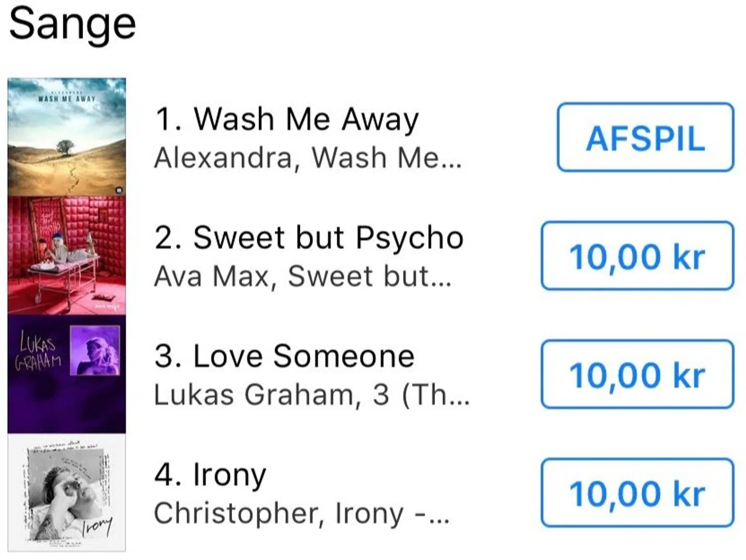Select the song title '1. Wash Me Away'
This screenshot has height=560, width=746.
coord(286,119)
